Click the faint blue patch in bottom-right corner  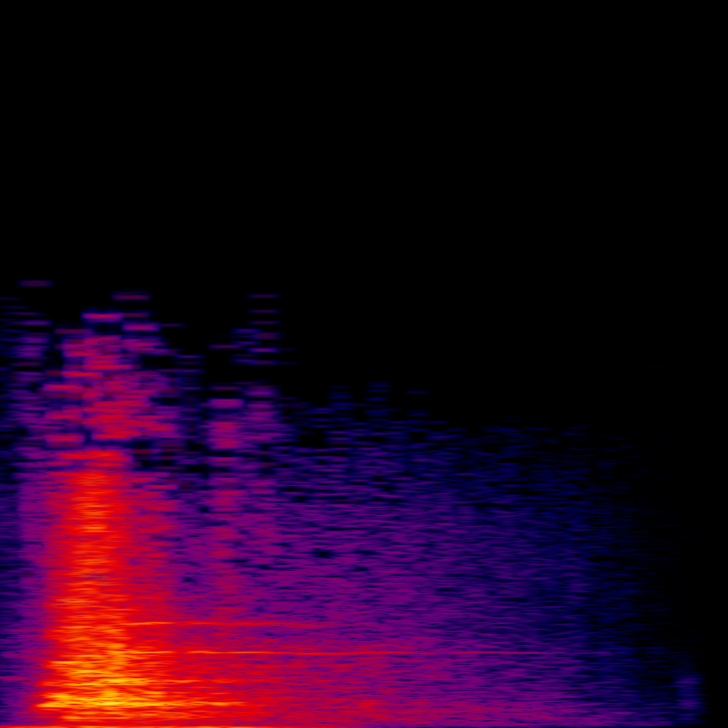[x=688, y=693]
